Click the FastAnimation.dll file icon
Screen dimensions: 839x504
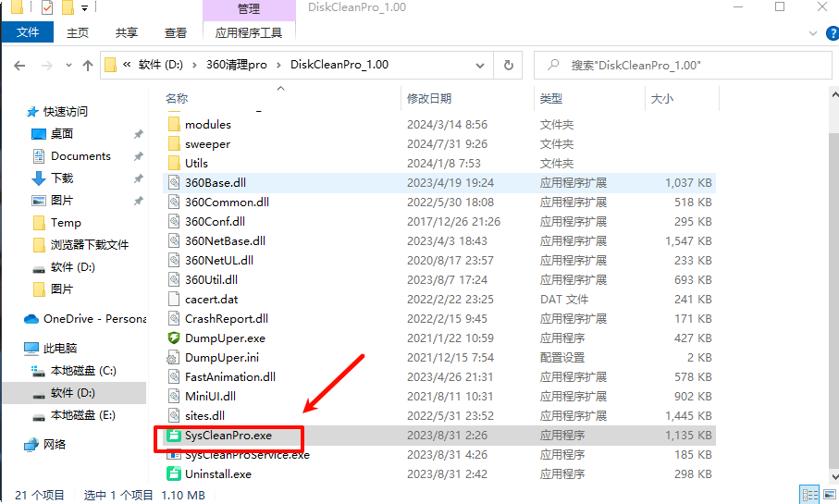pyautogui.click(x=174, y=376)
